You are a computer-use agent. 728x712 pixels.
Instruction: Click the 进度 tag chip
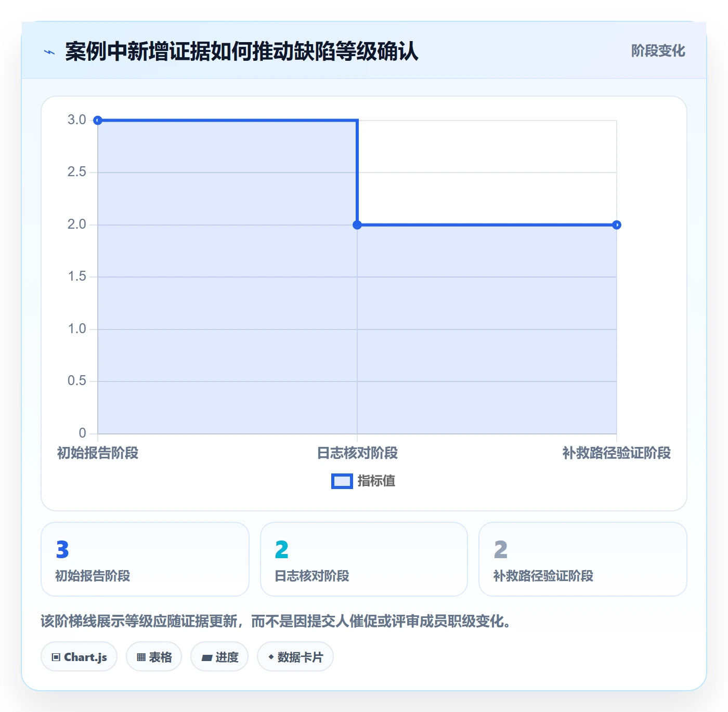point(219,657)
